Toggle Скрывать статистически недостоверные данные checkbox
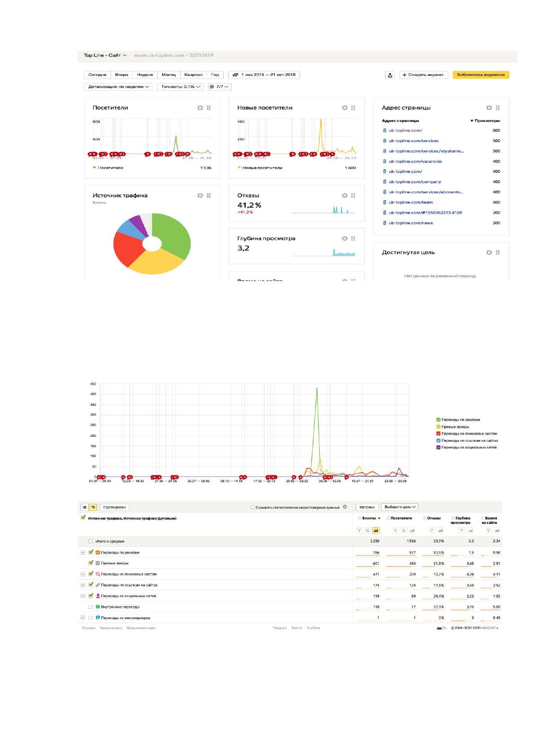Viewport: 535px width, 756px height. pos(252,507)
